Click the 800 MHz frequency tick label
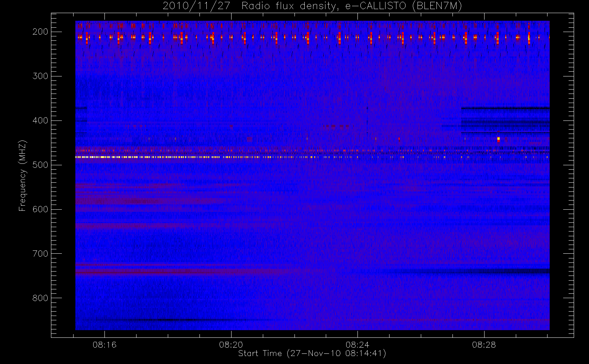Screen dimensions: 589x364 pyautogui.click(x=40, y=298)
